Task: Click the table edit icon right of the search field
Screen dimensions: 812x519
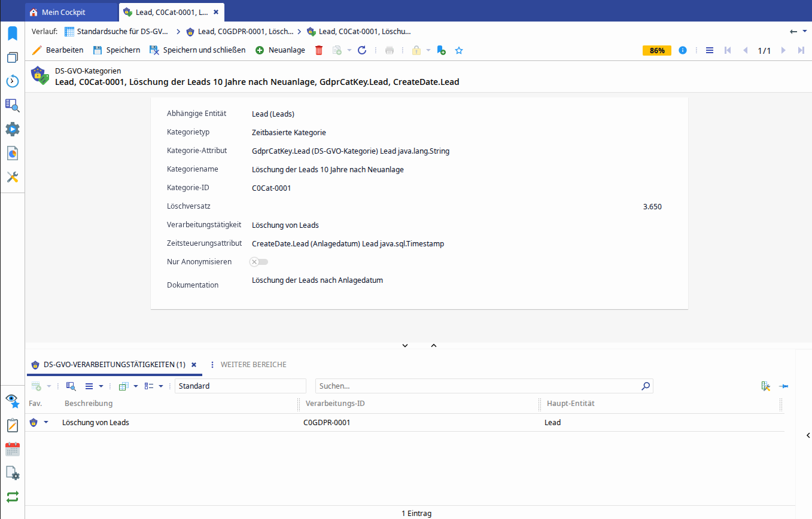Action: (x=765, y=386)
